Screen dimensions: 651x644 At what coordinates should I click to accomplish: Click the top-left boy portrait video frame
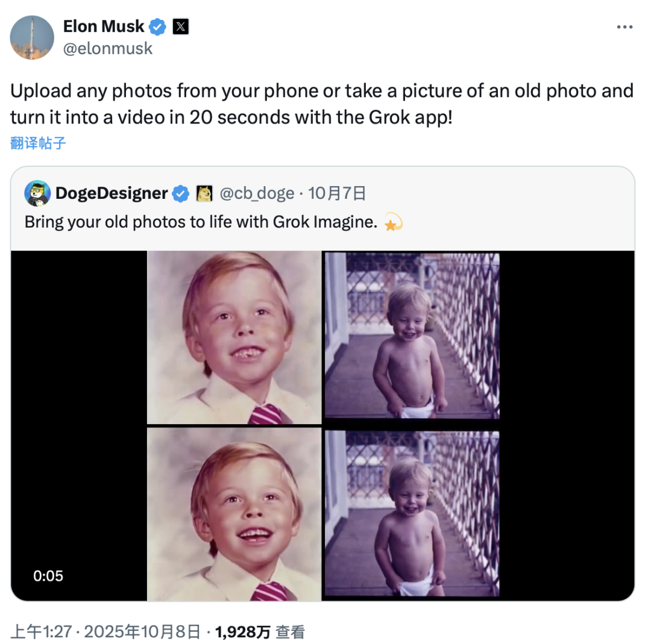pyautogui.click(x=234, y=337)
